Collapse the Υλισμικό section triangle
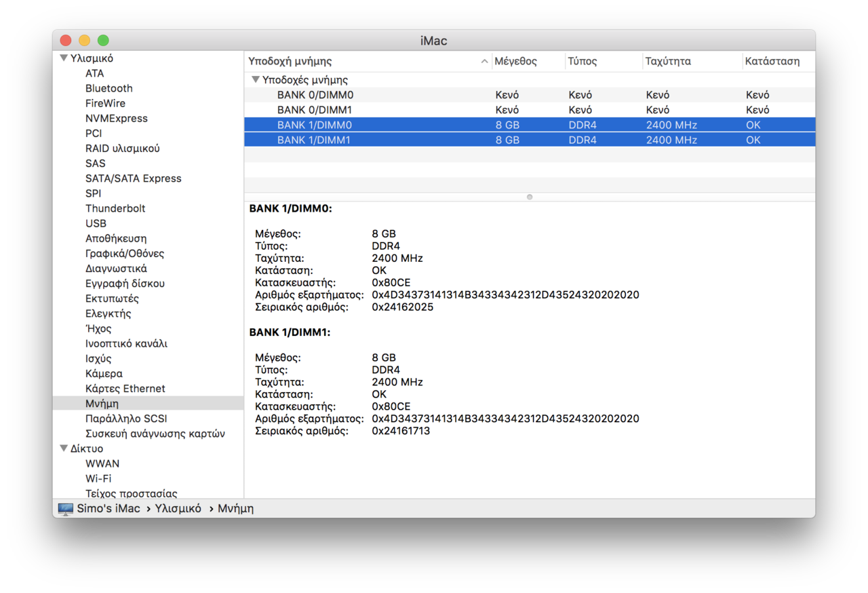Viewport: 868px width, 593px height. [x=64, y=58]
